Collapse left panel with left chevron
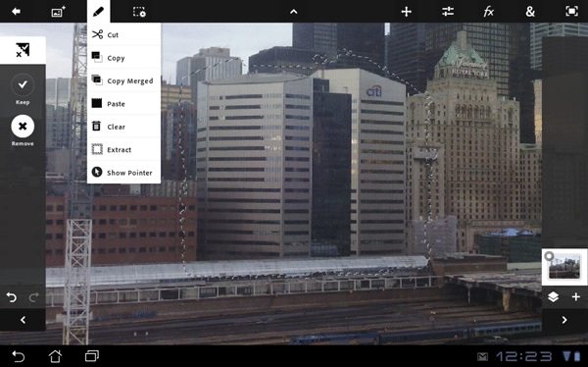This screenshot has height=367, width=588. tap(23, 320)
